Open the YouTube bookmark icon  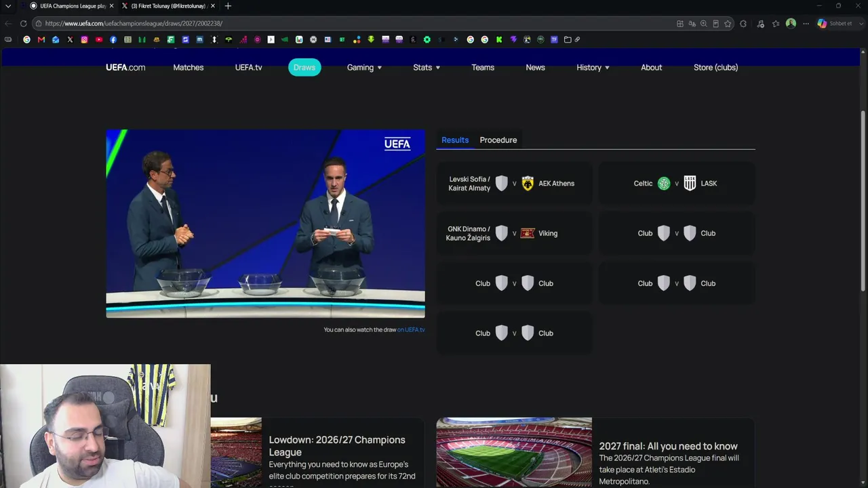click(x=99, y=40)
